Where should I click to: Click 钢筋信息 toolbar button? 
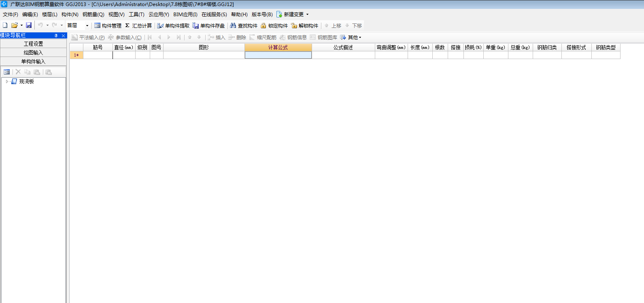[x=293, y=37]
